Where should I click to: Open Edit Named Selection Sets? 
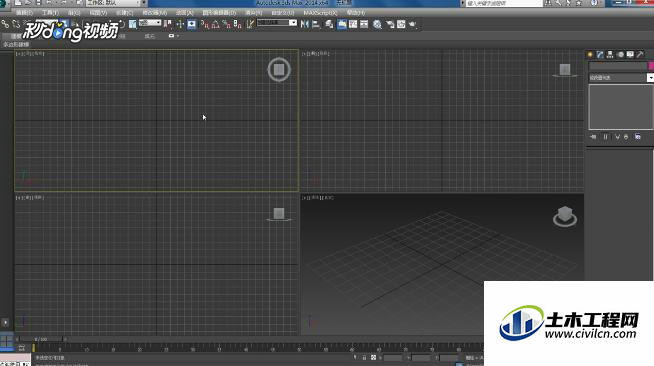250,24
